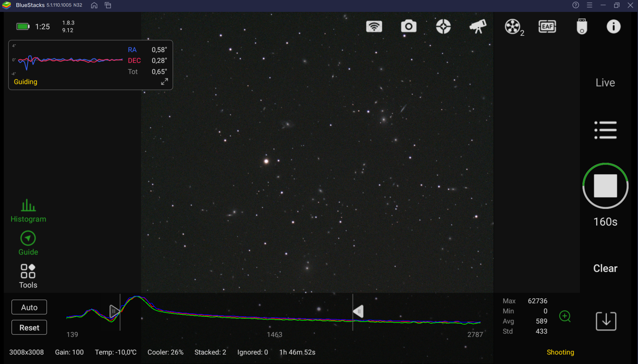The height and width of the screenshot is (364, 638).
Task: Click the Ignored: 0 status text
Action: [253, 352]
